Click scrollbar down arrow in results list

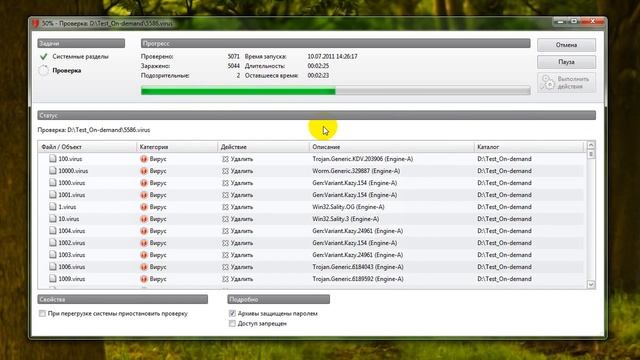(x=591, y=284)
